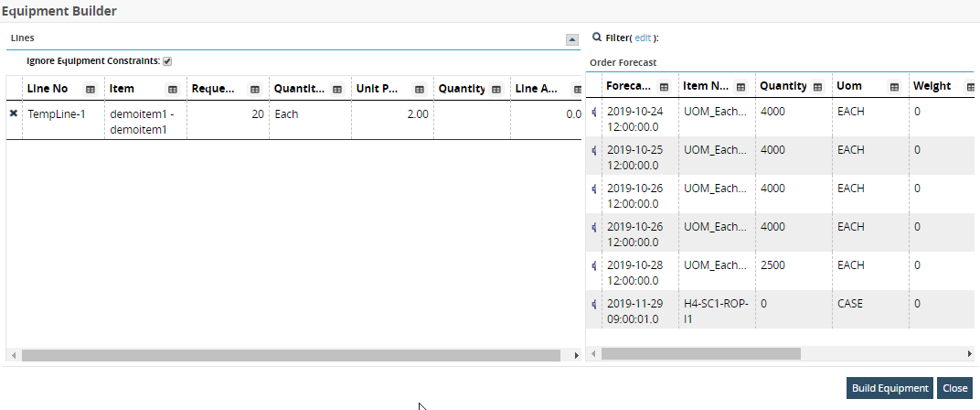Open column menu icon for Item N... column

pos(740,87)
